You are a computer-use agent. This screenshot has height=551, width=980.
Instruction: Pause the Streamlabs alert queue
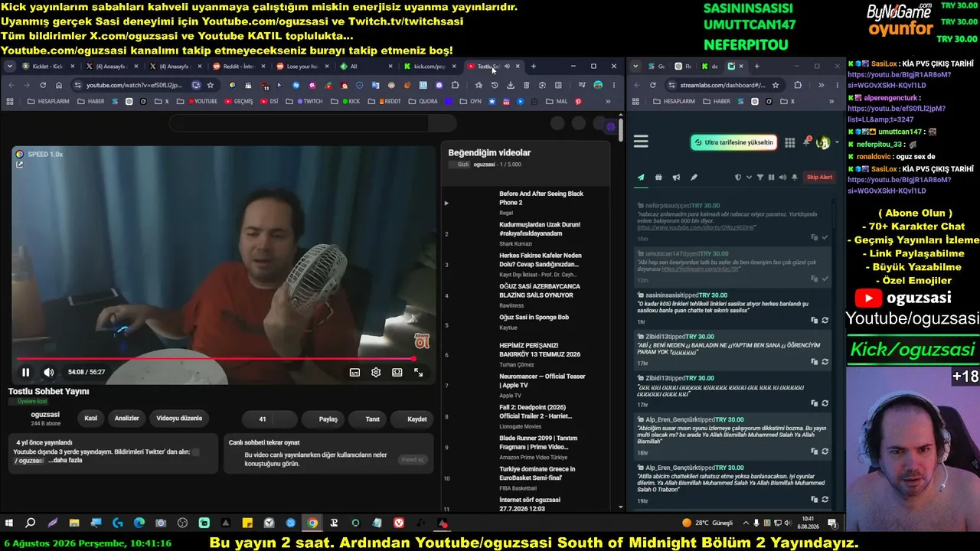point(771,178)
